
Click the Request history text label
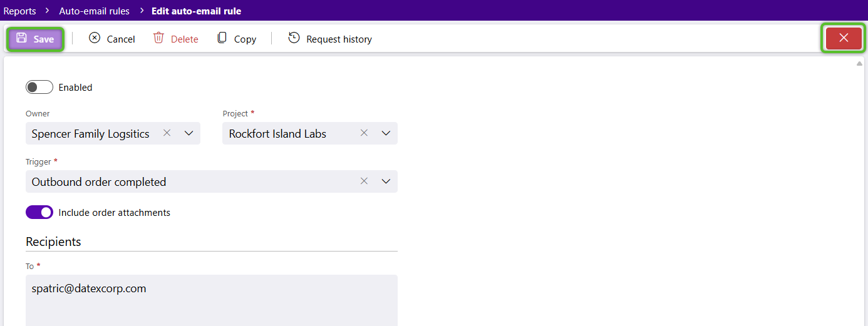(x=339, y=39)
